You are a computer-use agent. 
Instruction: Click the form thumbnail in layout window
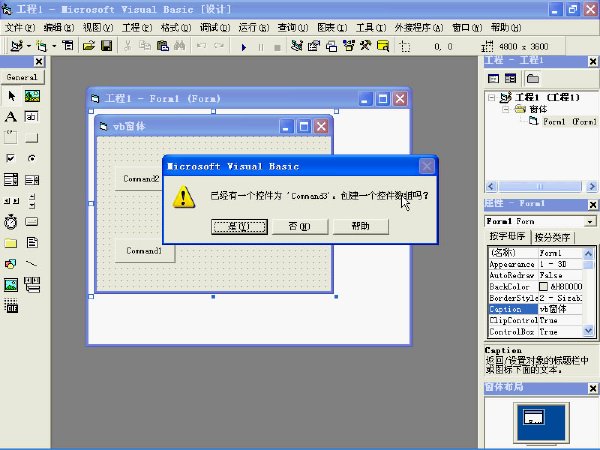pyautogui.click(x=534, y=417)
